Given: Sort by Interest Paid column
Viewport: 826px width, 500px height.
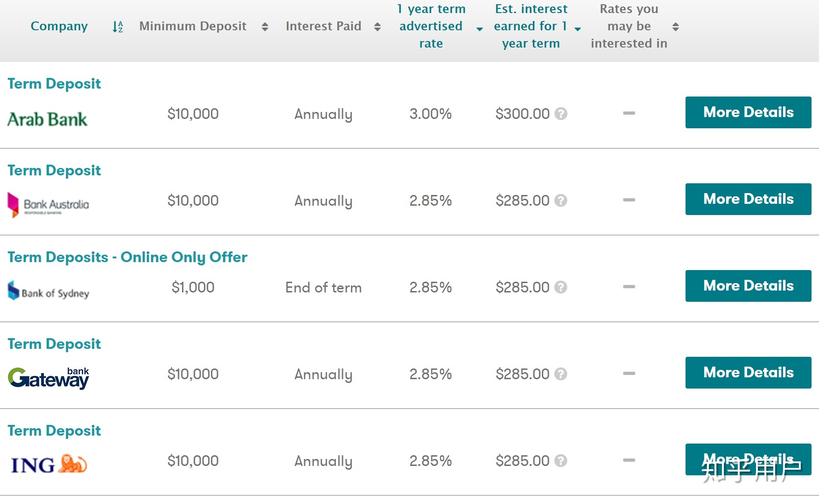Looking at the screenshot, I should click(377, 27).
